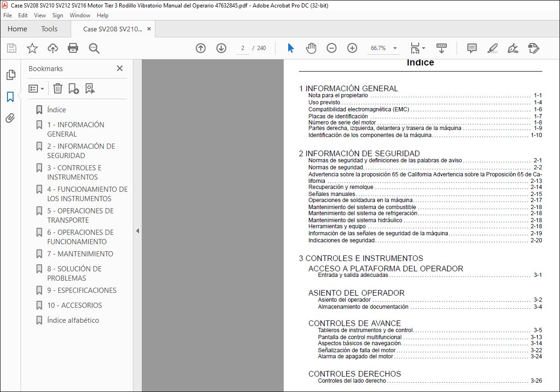Click the zoom out minus icon
560x392 pixels.
point(331,48)
